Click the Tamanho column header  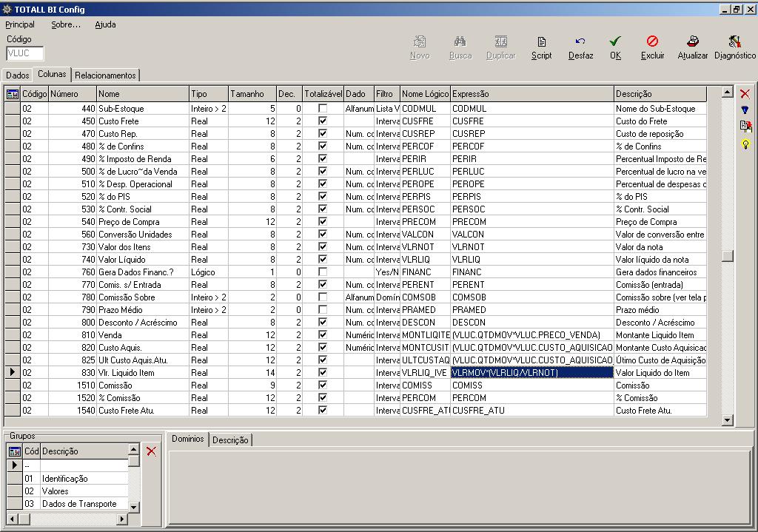[x=252, y=94]
